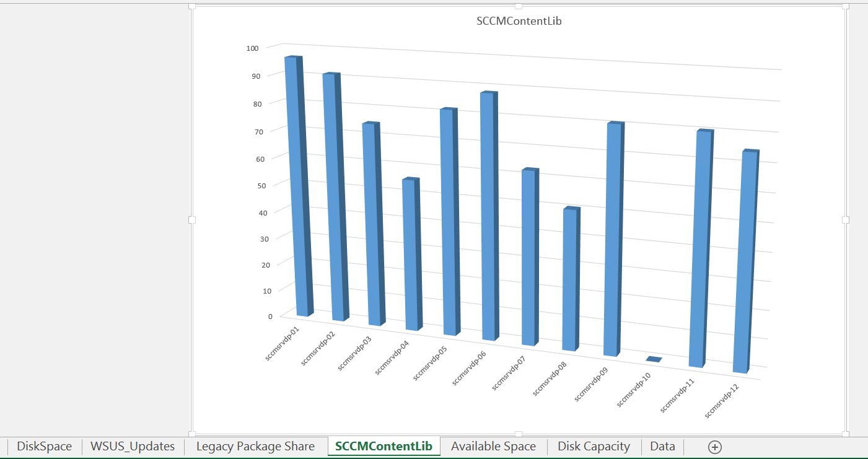The width and height of the screenshot is (868, 459).
Task: Click the New sheet plus icon
Action: pyautogui.click(x=714, y=447)
